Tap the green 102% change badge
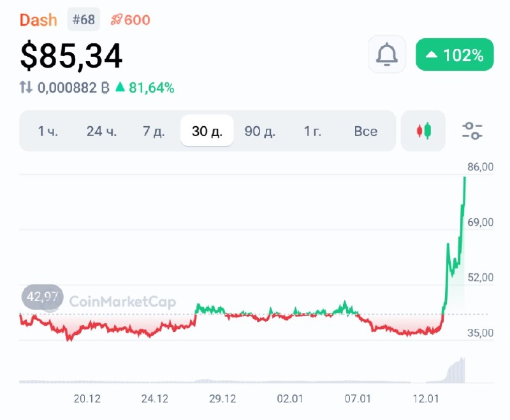 click(x=455, y=55)
